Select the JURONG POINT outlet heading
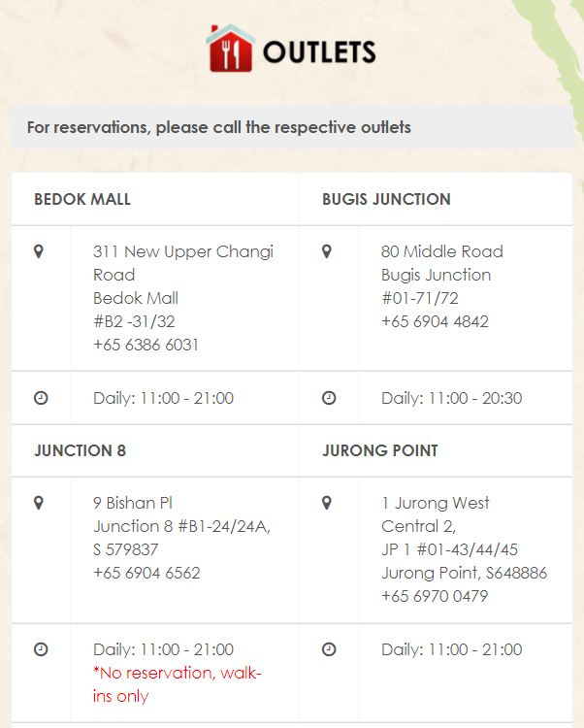 [x=380, y=451]
